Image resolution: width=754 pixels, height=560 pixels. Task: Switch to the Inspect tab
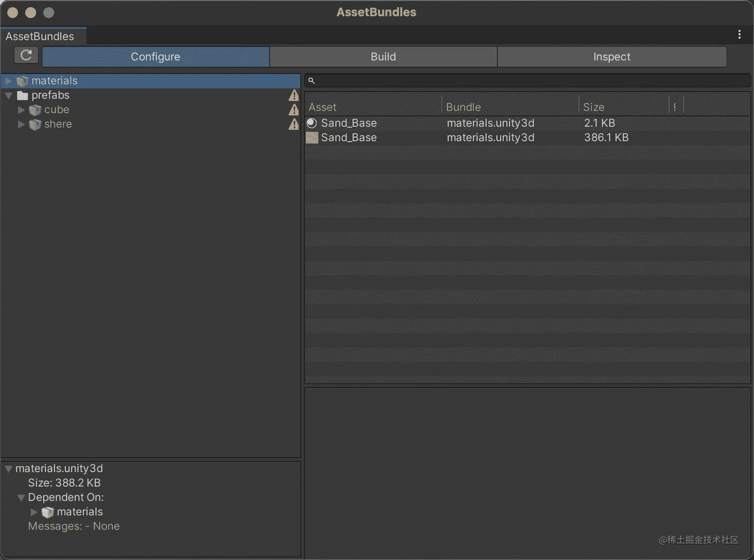click(x=612, y=57)
